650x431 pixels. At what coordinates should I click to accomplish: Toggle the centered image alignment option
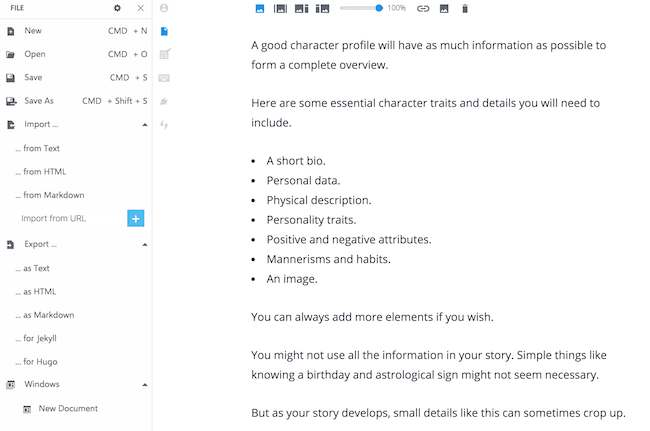coord(280,8)
